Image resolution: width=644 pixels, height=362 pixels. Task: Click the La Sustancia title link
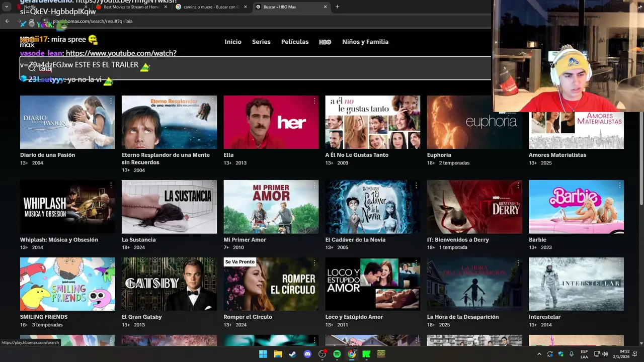point(139,240)
